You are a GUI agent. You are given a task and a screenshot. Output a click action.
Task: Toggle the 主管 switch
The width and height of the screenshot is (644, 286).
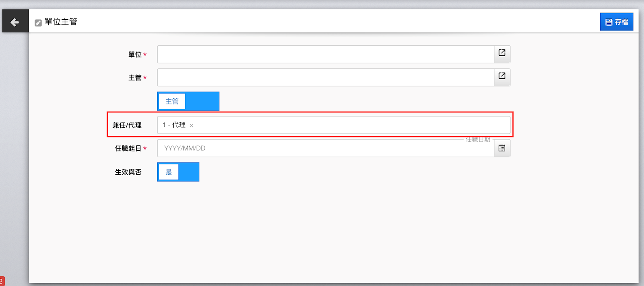tap(188, 101)
